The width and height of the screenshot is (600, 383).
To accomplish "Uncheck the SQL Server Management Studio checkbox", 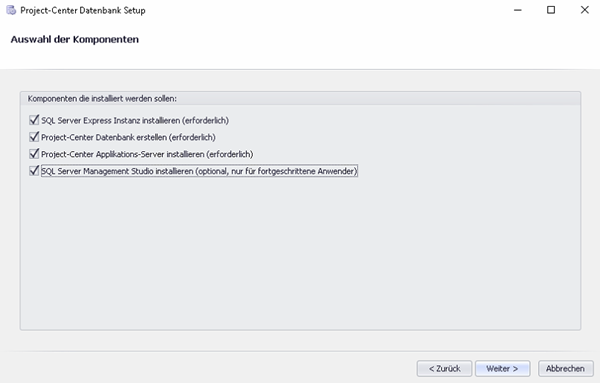I will [x=34, y=171].
